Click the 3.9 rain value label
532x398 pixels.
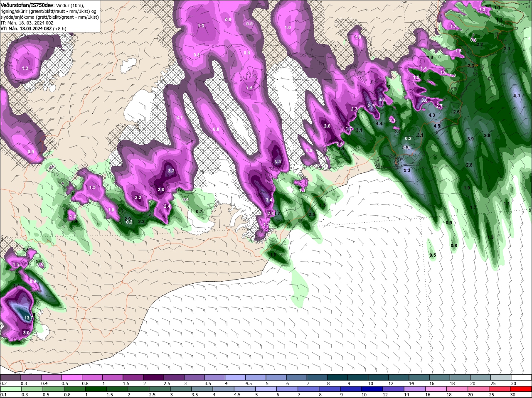pos(470,139)
